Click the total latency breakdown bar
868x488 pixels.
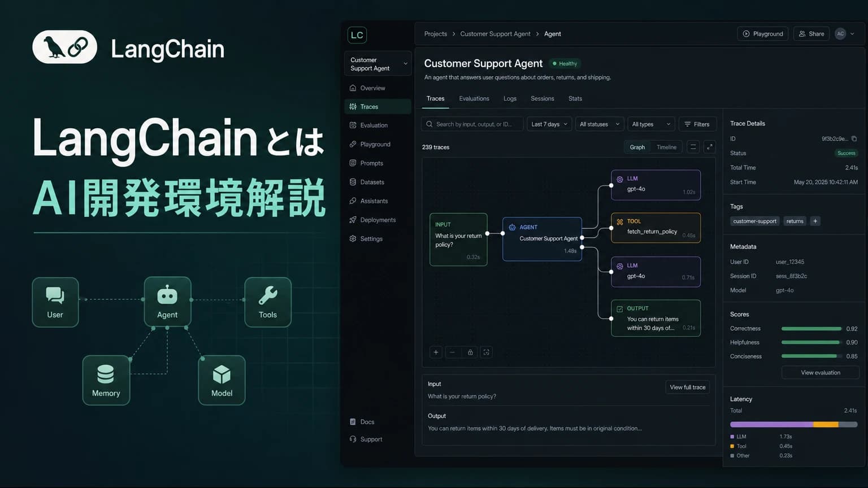tap(794, 425)
